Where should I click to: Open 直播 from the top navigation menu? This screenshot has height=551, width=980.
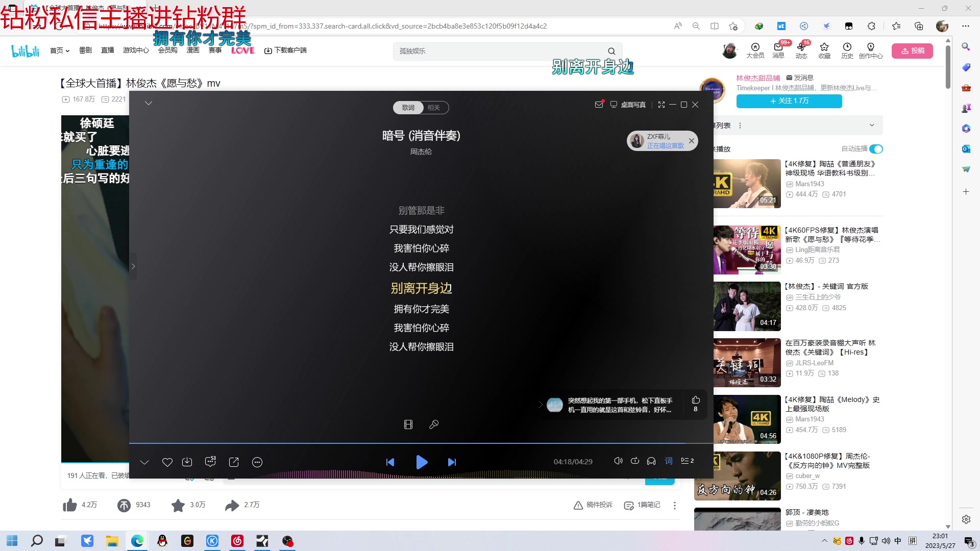[x=108, y=50]
